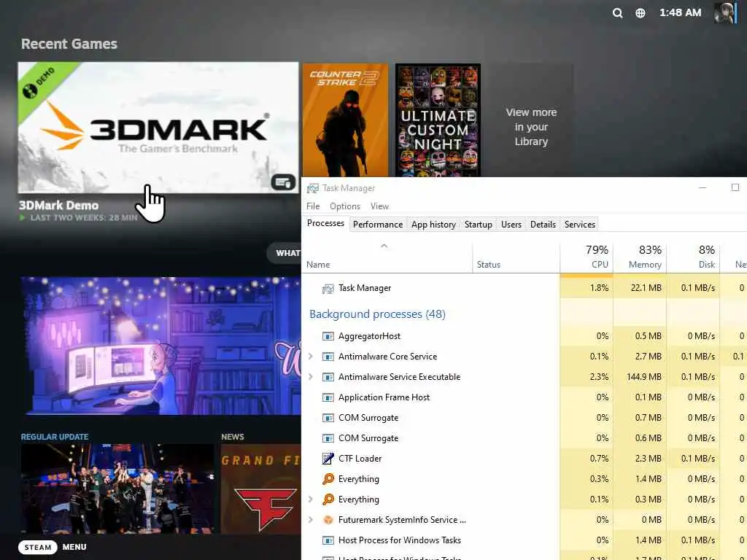
Task: Open the FaZe Grand Final news image
Action: pyautogui.click(x=261, y=489)
